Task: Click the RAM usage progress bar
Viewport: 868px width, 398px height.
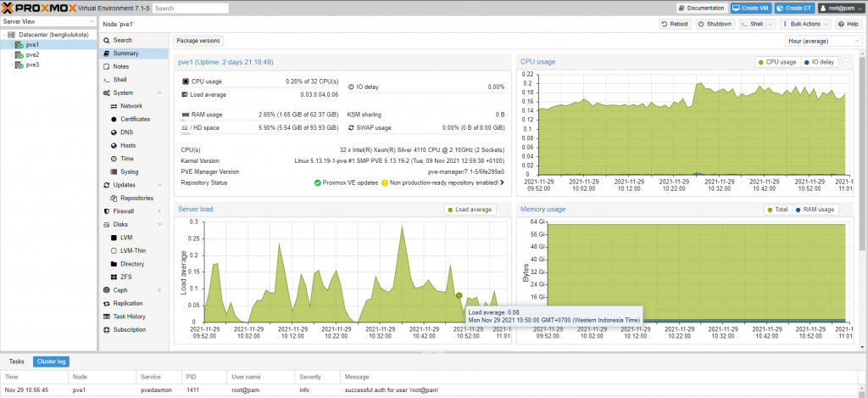Action: point(259,121)
